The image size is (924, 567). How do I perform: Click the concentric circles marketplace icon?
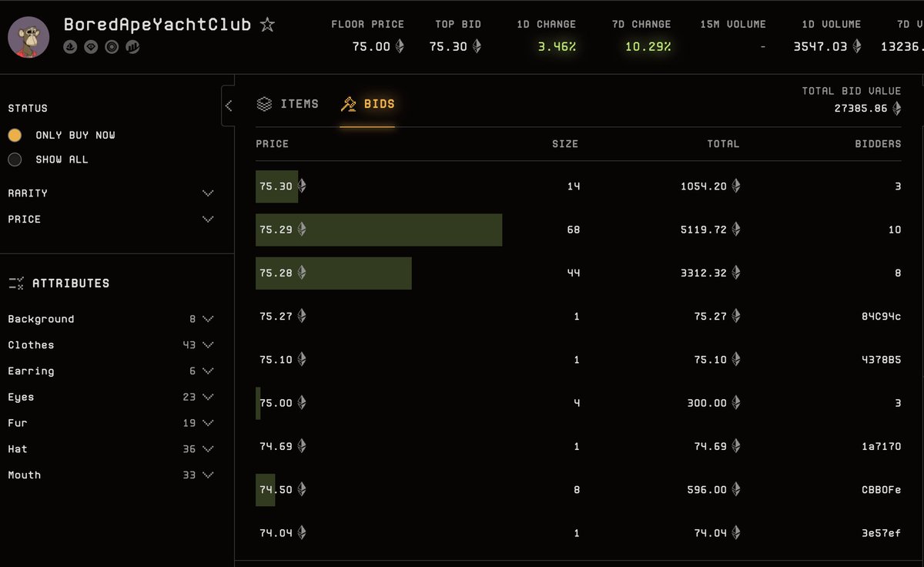[112, 48]
